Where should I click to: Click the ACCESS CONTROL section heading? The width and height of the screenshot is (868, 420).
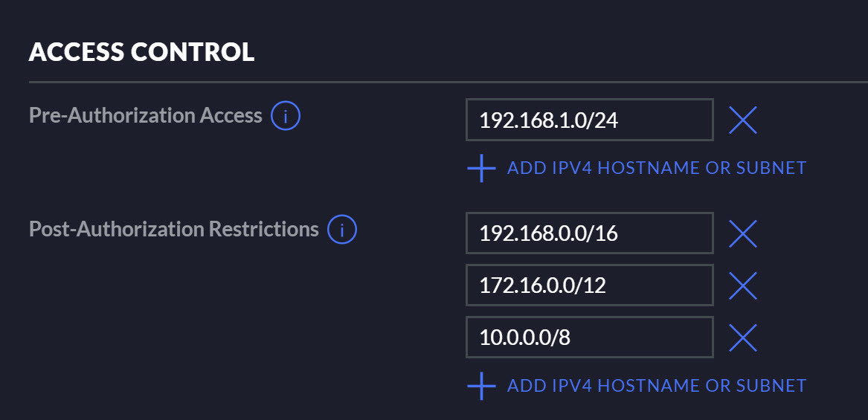pos(141,52)
